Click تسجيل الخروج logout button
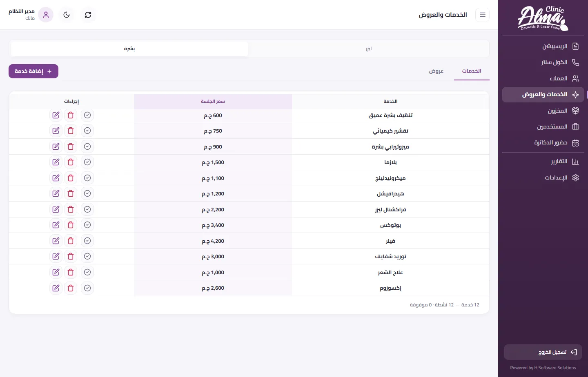 coord(543,352)
